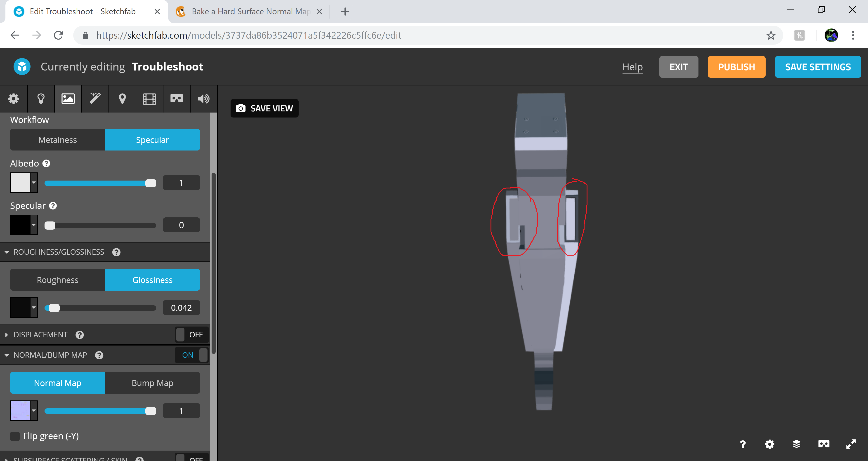Screen dimensions: 868x461
Task: Select the post-processing filters wand icon
Action: [x=95, y=99]
